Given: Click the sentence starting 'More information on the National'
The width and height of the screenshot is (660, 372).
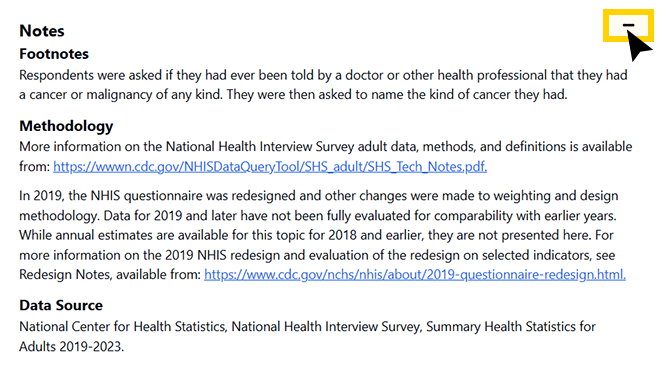Looking at the screenshot, I should (x=326, y=157).
